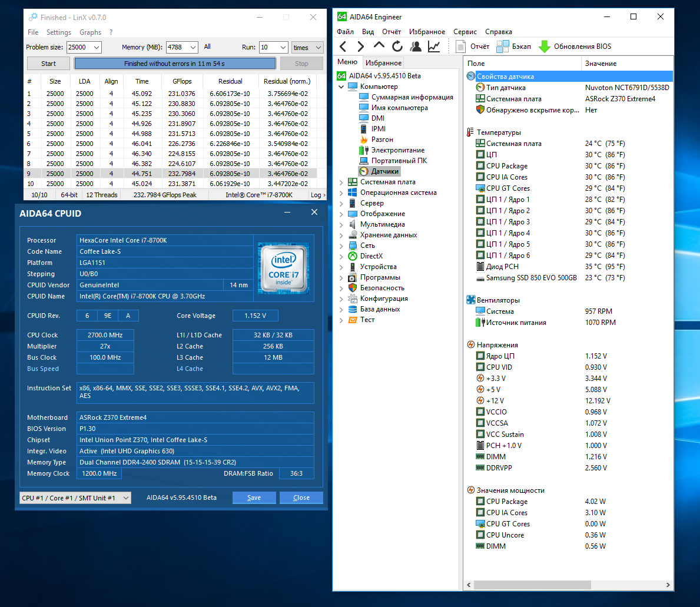Viewport: 700px width, 607px height.
Task: Click the Бэкап toolbar button
Action: (x=514, y=47)
